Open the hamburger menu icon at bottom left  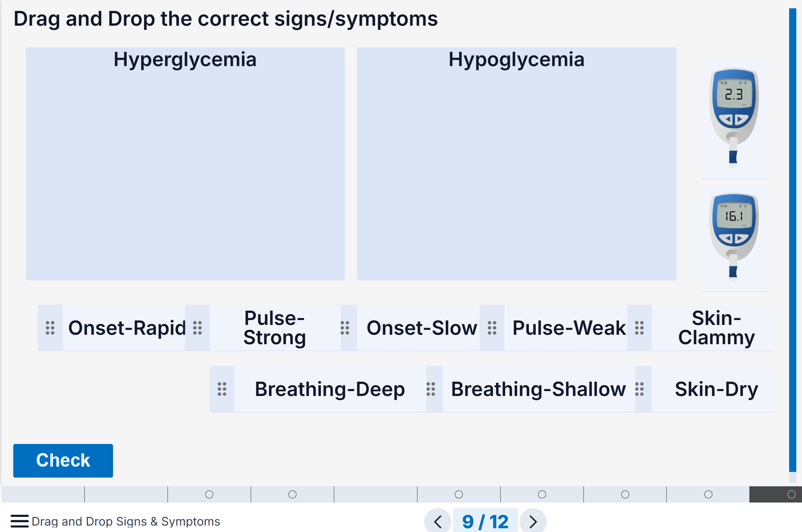20,521
